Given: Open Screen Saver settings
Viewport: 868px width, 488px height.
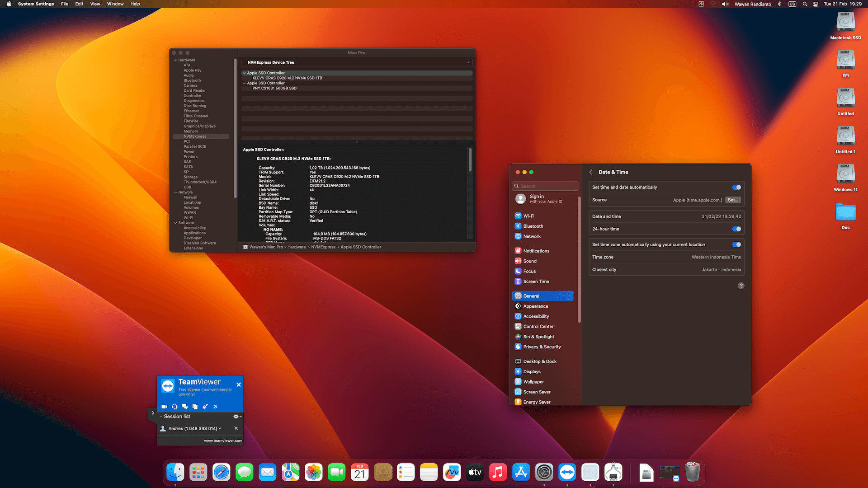Looking at the screenshot, I should (542, 392).
